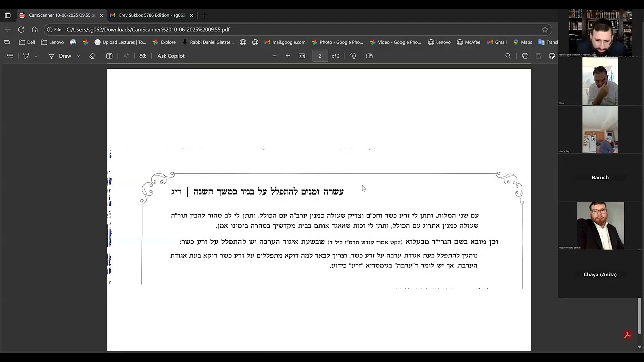Expand highlight tool options arrow
This screenshot has height=362, width=644.
[x=36, y=56]
